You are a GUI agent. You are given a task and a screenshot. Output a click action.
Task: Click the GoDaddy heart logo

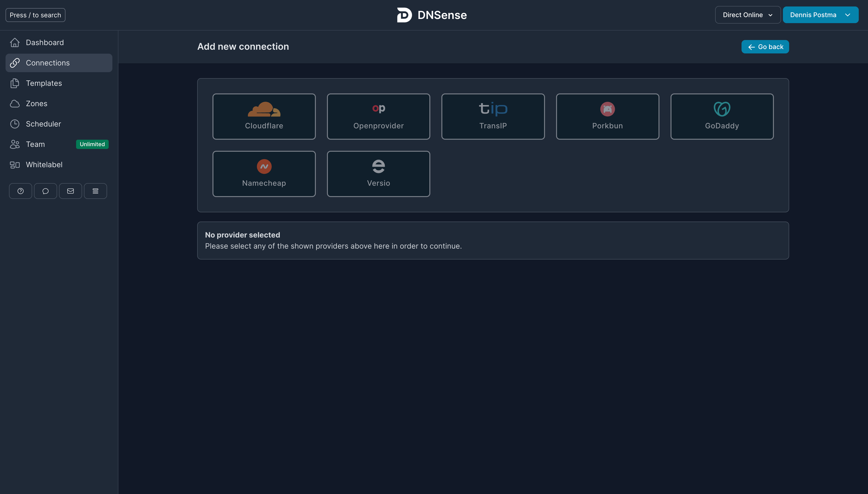(722, 109)
